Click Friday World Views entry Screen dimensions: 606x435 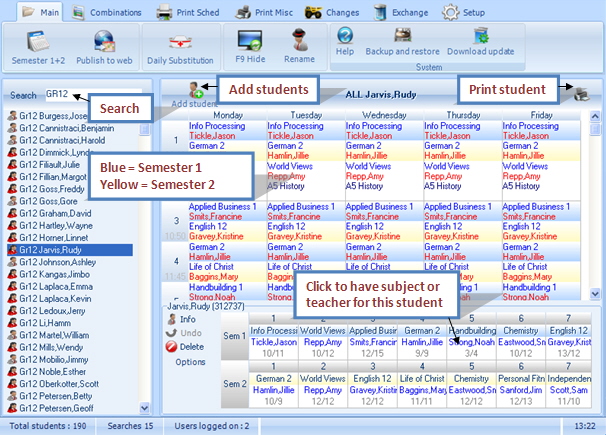click(x=525, y=166)
